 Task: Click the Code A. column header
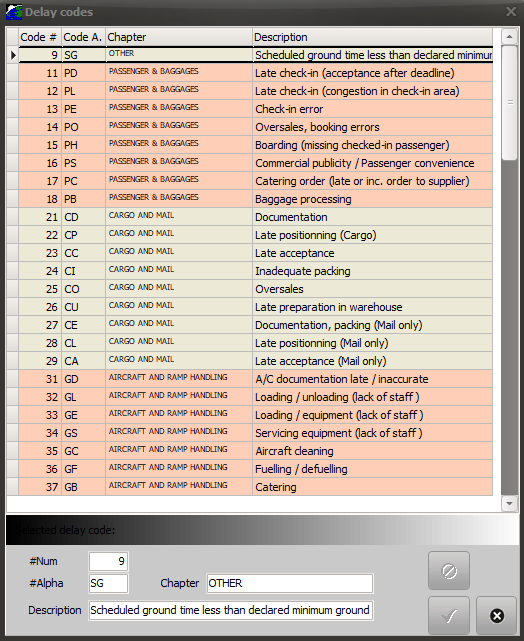click(x=83, y=37)
